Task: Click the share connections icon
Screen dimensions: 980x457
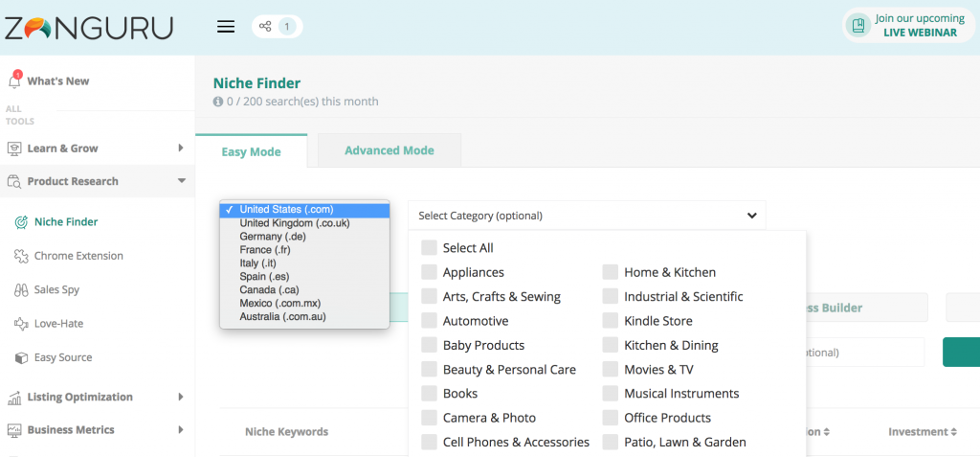Action: [x=265, y=26]
